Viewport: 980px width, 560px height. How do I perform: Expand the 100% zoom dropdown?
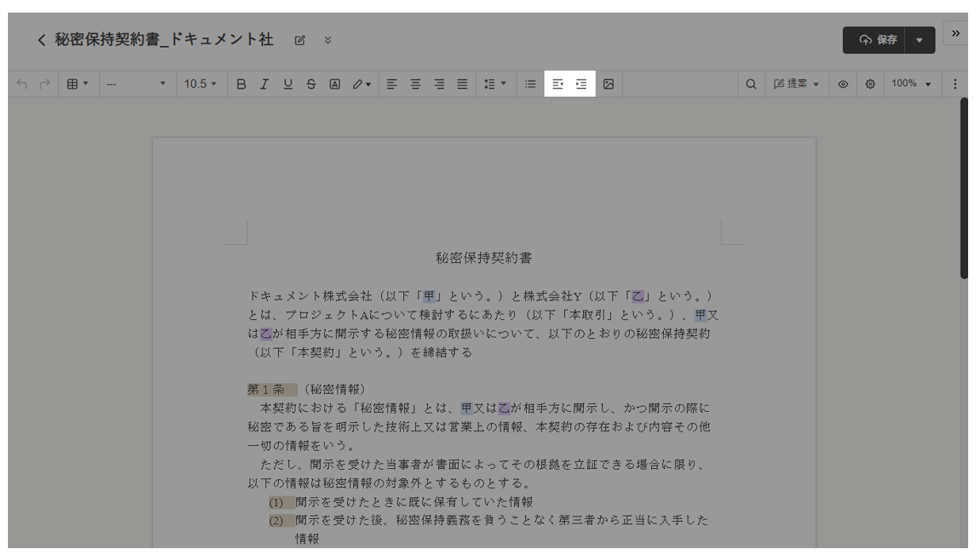913,83
